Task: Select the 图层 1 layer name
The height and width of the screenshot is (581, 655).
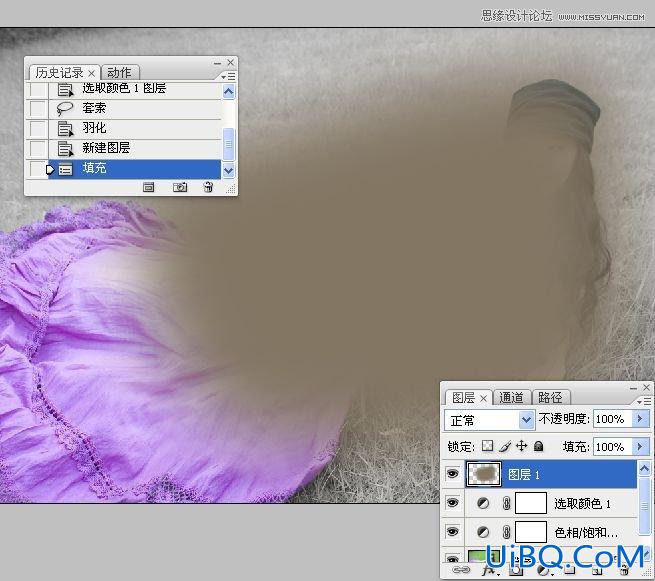Action: click(524, 475)
